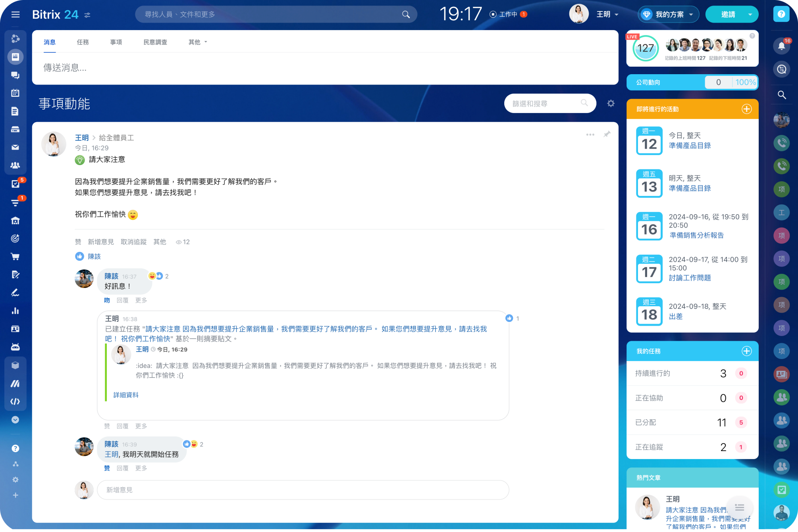Expand the 邀請 button dropdown arrow
This screenshot has width=798, height=532.
pos(750,14)
